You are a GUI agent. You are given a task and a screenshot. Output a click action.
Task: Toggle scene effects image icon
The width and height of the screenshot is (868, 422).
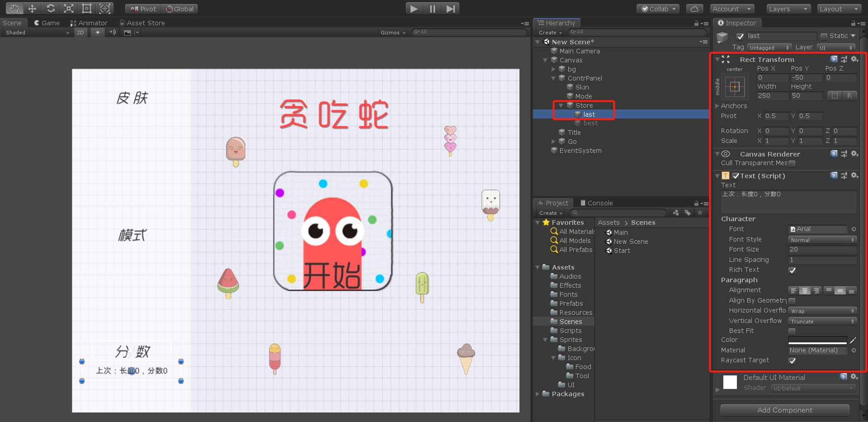127,33
